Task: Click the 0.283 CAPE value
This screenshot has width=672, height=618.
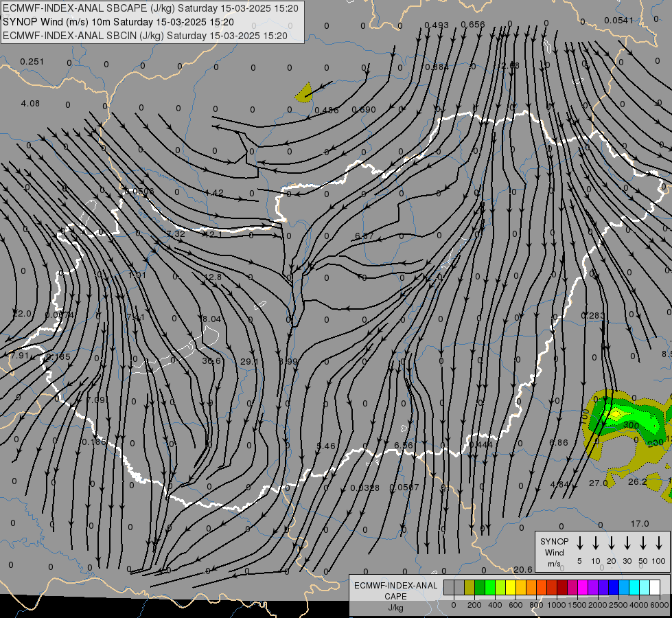Action: click(x=592, y=316)
